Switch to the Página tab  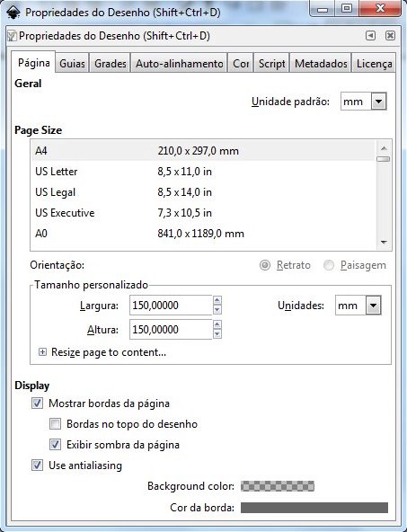[x=33, y=62]
